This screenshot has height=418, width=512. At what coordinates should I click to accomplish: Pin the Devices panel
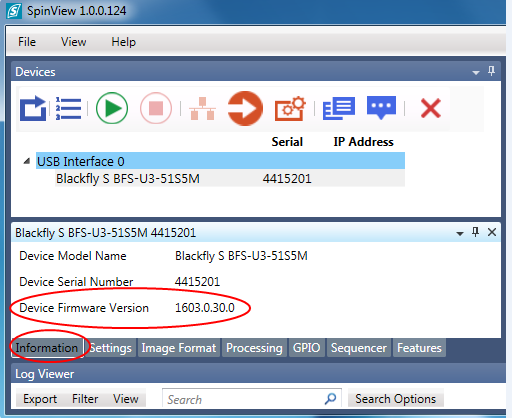pyautogui.click(x=491, y=71)
